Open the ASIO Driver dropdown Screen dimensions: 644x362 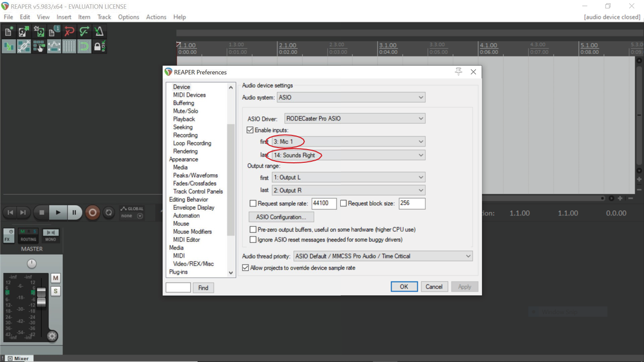point(354,119)
